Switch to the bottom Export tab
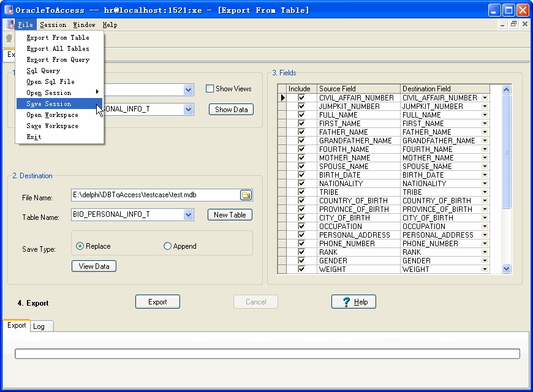This screenshot has width=533, height=392. tap(17, 325)
